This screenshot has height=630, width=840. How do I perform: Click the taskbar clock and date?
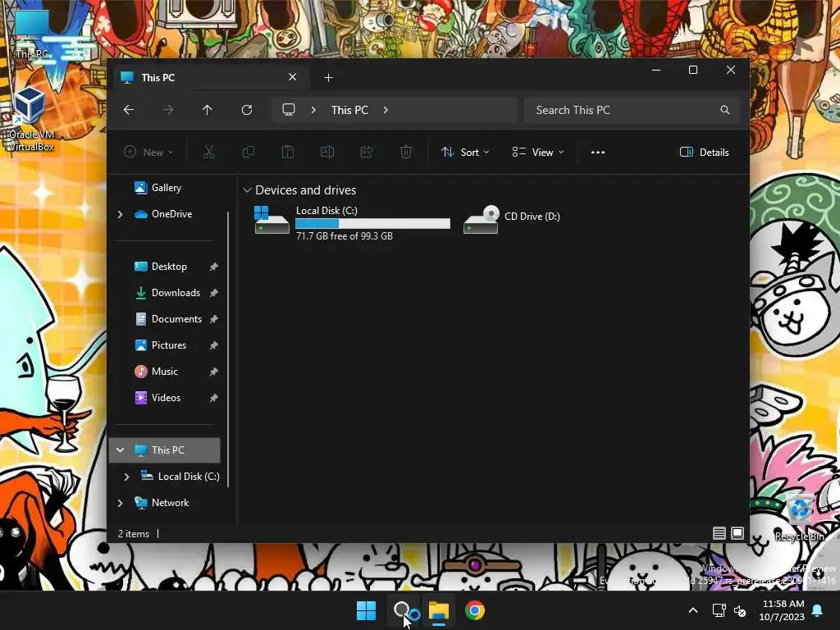(x=782, y=610)
